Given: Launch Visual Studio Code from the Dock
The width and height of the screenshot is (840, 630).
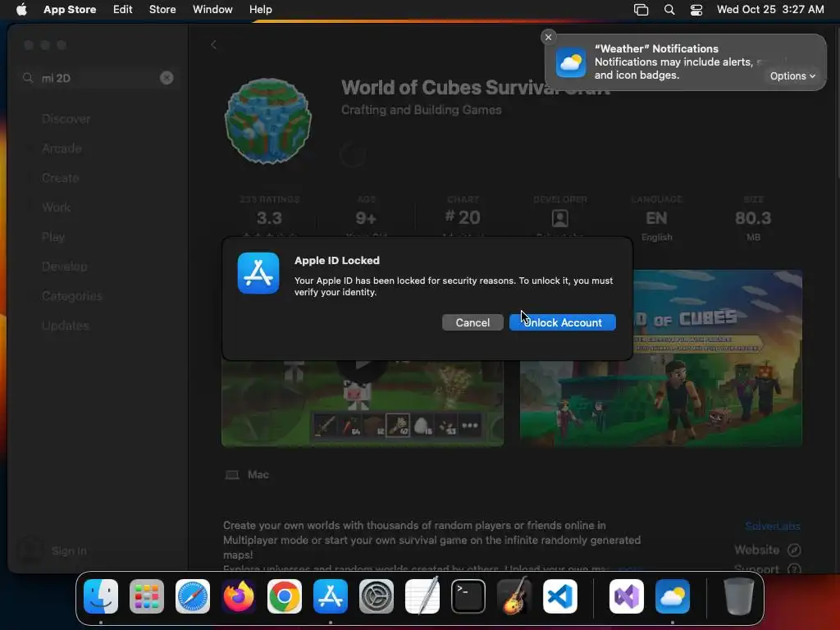Looking at the screenshot, I should pos(559,596).
